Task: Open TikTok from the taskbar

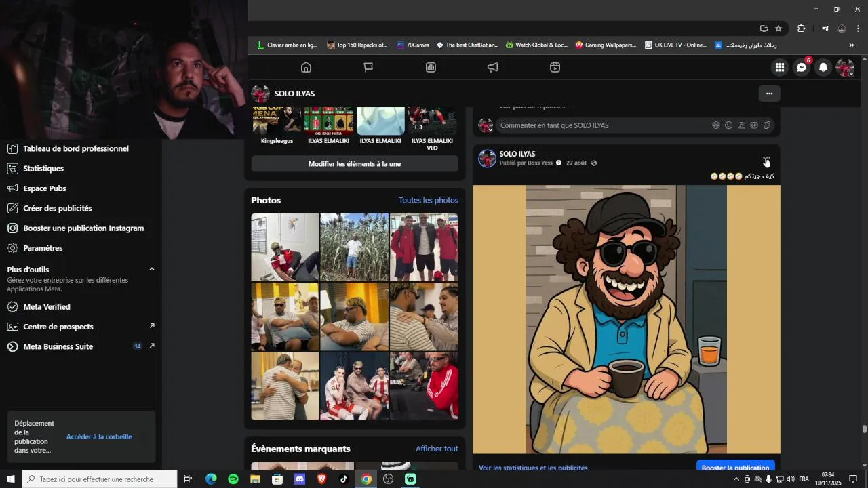Action: pos(344,479)
